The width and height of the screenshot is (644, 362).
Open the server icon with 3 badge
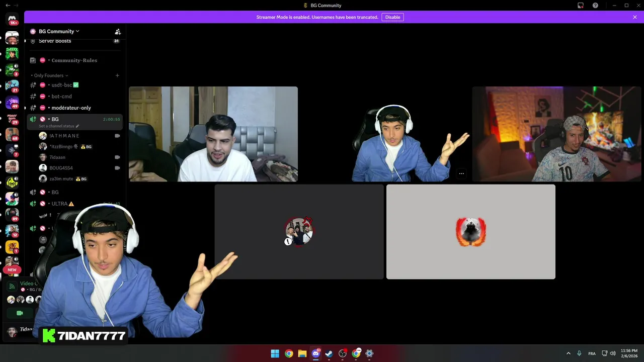(x=12, y=70)
